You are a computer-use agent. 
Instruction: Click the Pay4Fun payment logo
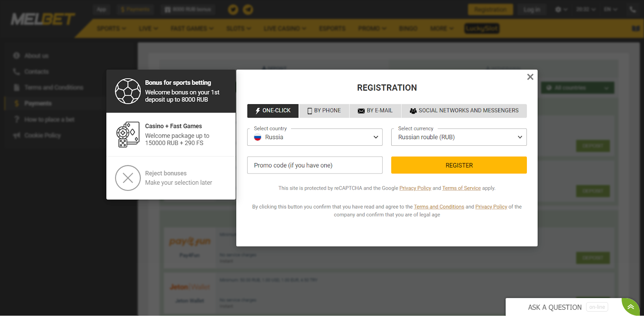click(190, 242)
